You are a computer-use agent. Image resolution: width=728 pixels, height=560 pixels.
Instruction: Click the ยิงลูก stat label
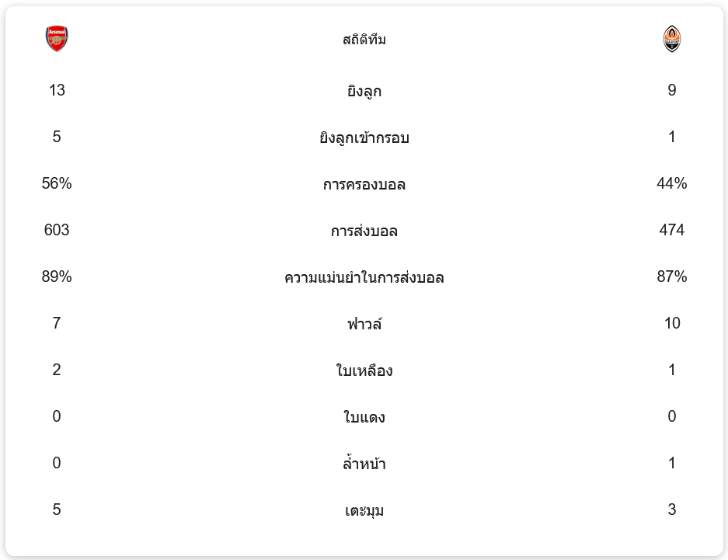(364, 91)
